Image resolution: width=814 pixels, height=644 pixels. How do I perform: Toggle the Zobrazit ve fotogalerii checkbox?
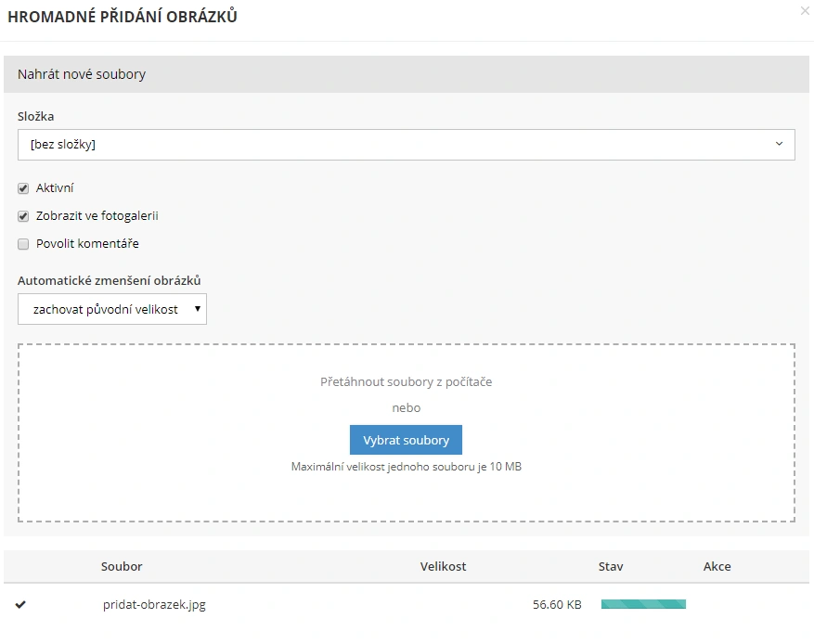coord(24,216)
